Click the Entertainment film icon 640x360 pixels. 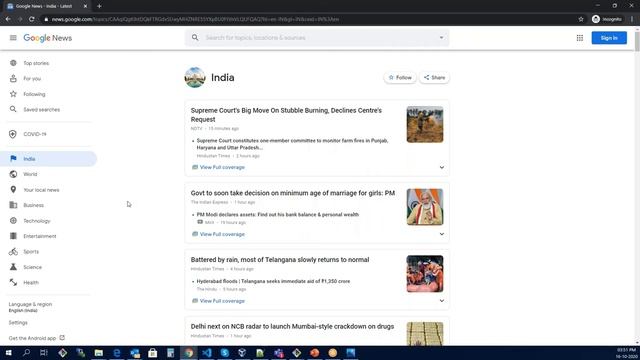coord(13,236)
